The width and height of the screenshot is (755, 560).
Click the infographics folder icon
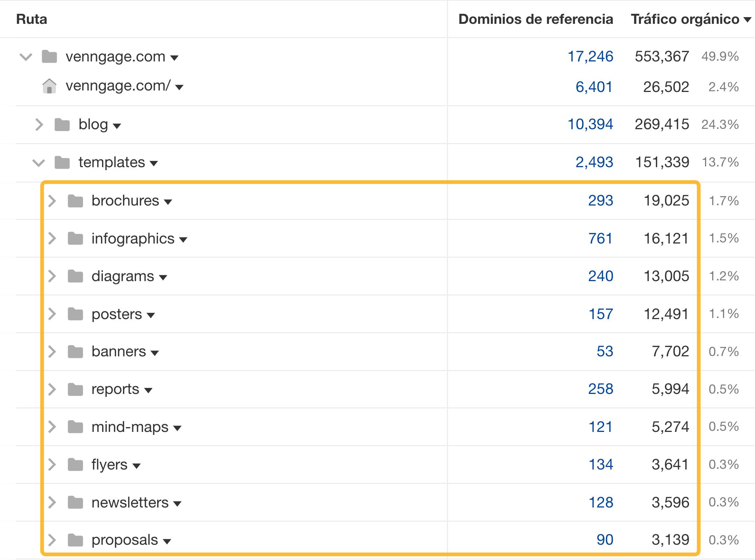76,238
